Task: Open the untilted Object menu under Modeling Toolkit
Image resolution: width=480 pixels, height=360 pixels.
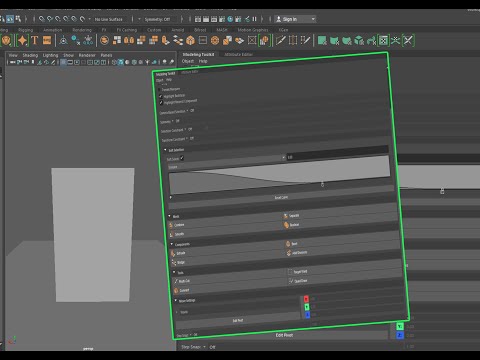Action: pyautogui.click(x=188, y=61)
